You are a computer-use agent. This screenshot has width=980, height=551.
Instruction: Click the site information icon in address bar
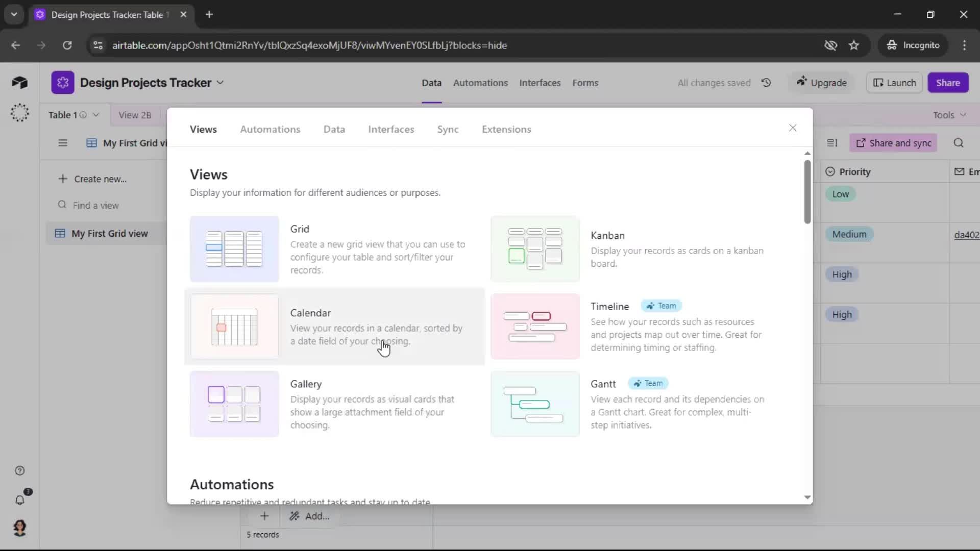point(98,45)
